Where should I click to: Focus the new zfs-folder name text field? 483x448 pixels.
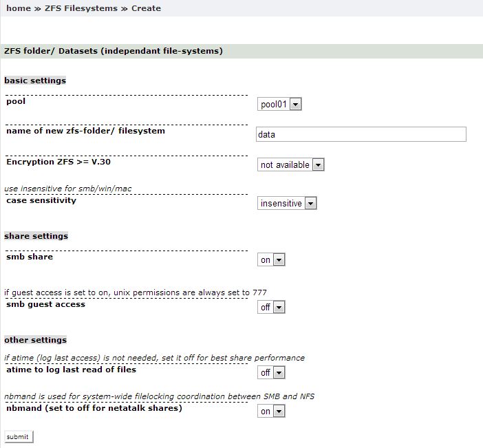coord(361,134)
